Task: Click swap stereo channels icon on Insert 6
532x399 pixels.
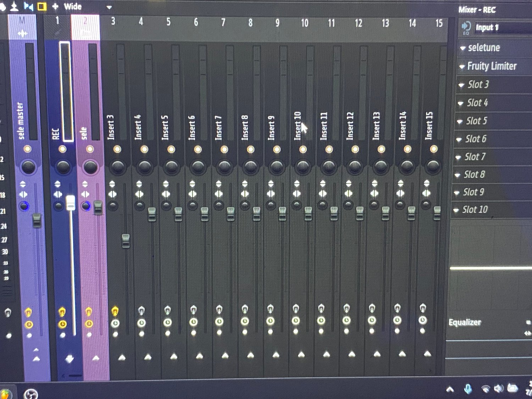Action: [192, 194]
